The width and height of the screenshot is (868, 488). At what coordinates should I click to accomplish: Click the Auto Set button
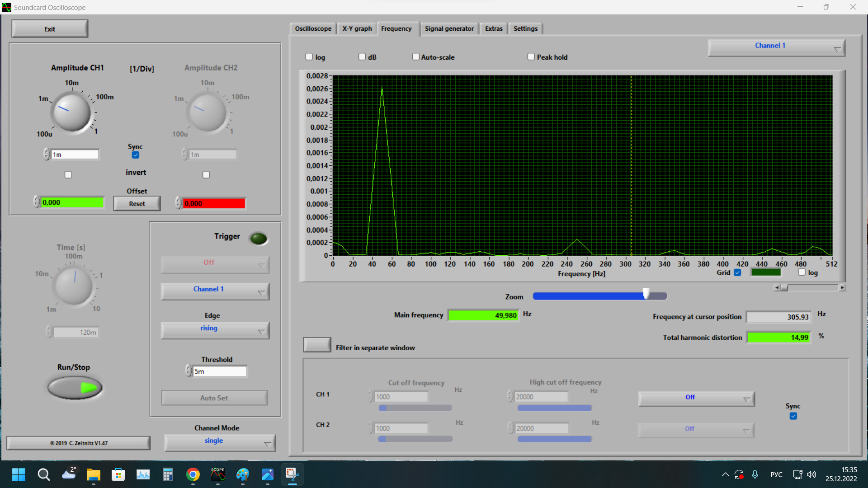(x=214, y=398)
